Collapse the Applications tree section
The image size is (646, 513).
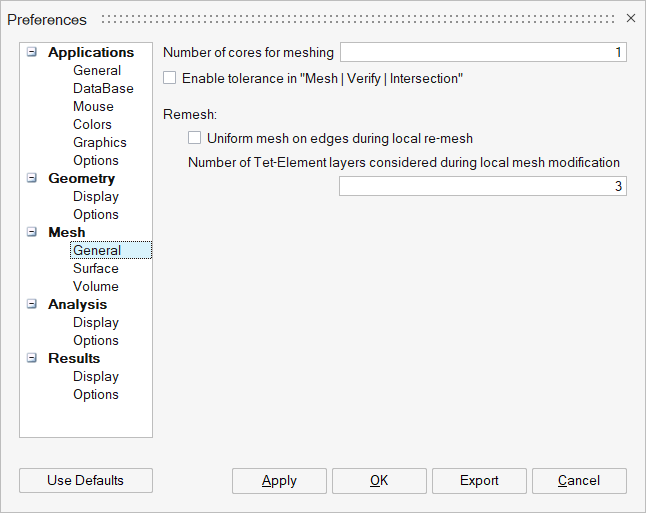click(x=32, y=52)
